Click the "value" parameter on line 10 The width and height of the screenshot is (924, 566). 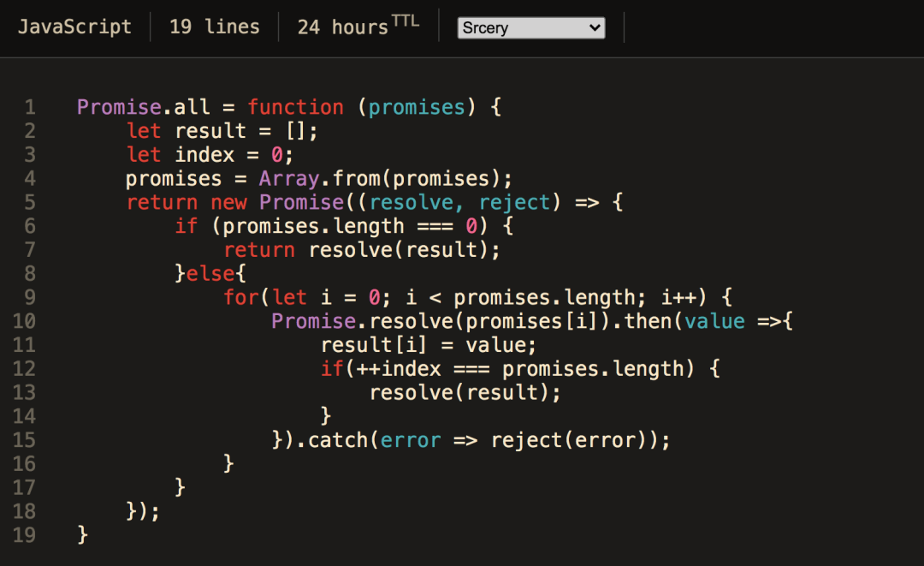click(714, 321)
